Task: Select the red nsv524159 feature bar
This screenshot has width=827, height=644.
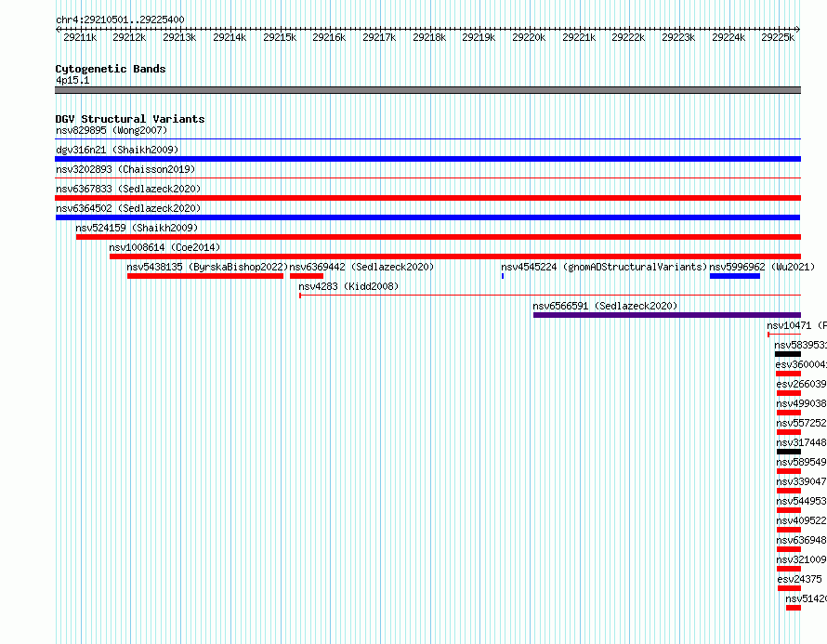Action: click(439, 237)
